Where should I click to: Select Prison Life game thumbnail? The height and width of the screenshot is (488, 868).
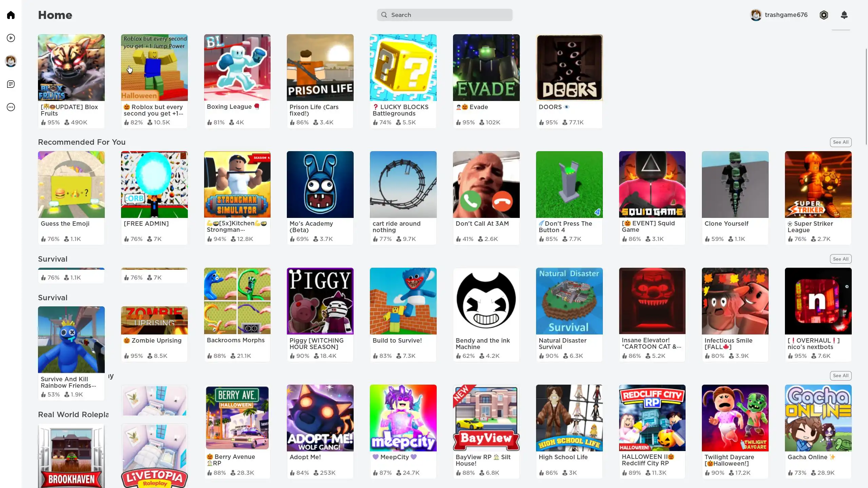[x=320, y=67]
